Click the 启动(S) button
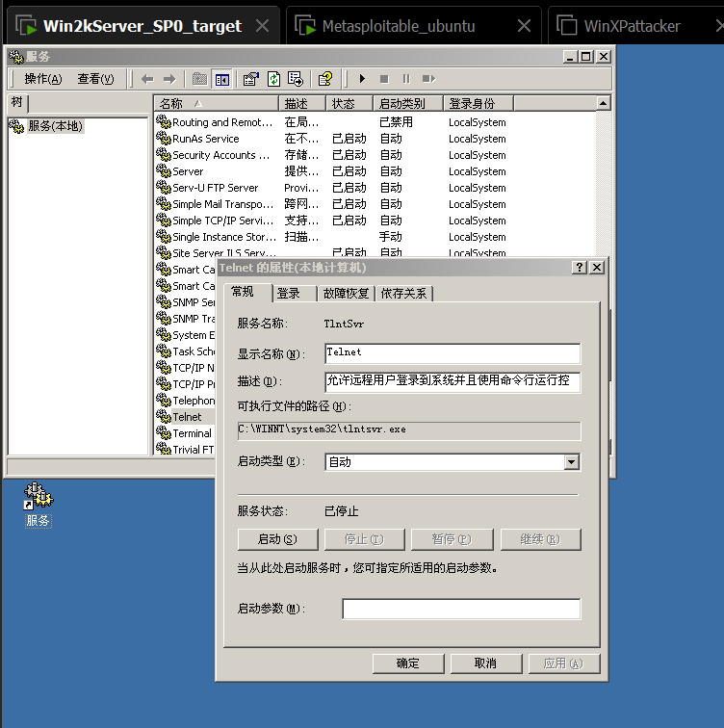 point(277,539)
